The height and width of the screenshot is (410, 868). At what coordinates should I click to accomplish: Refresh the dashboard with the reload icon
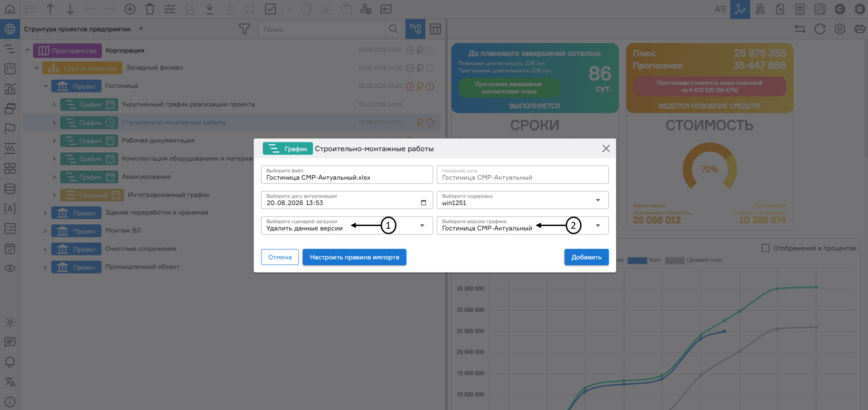pos(820,29)
